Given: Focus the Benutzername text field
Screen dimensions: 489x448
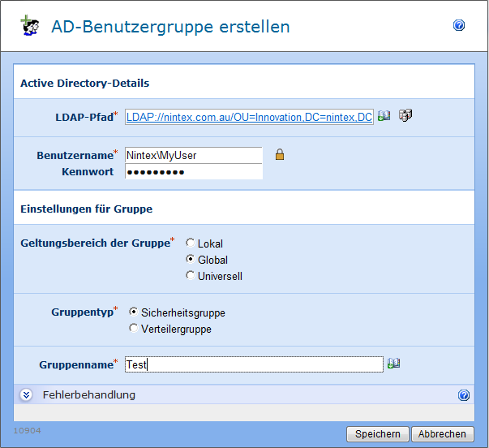Looking at the screenshot, I should (x=193, y=155).
